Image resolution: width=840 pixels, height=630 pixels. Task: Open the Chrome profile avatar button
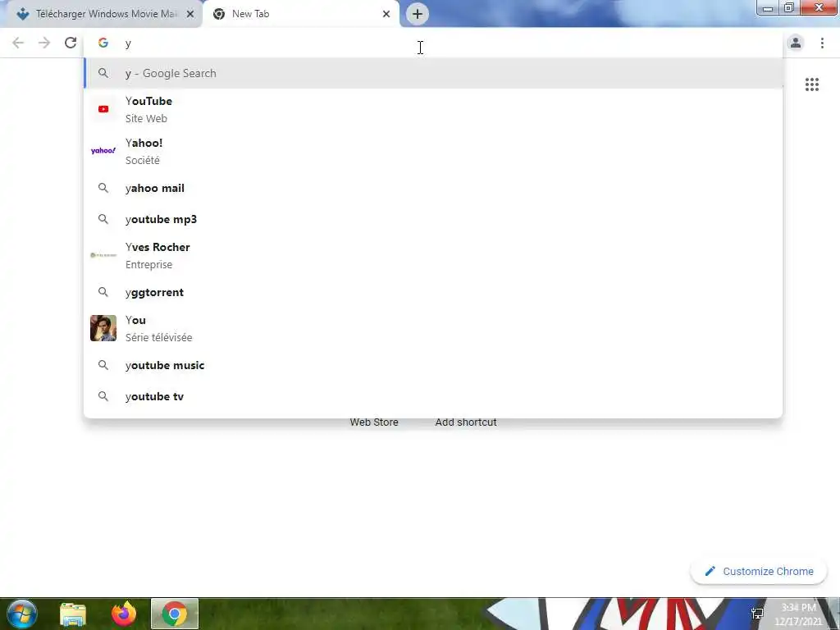pos(796,43)
